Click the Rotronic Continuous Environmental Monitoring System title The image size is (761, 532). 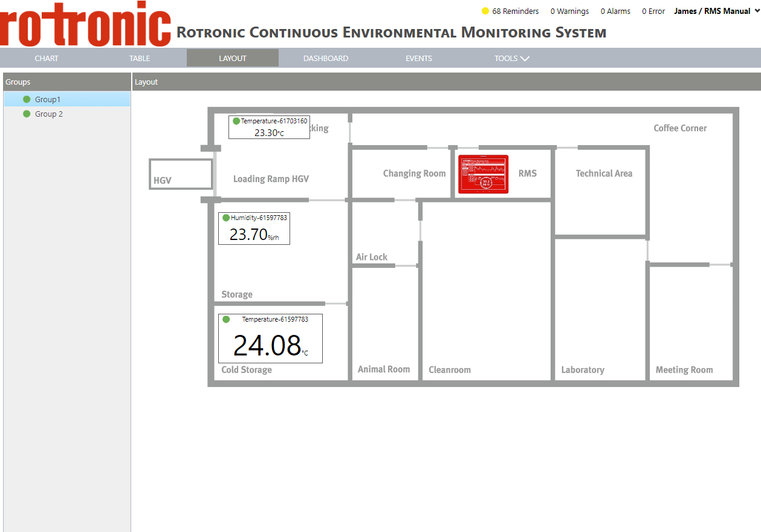coord(391,33)
